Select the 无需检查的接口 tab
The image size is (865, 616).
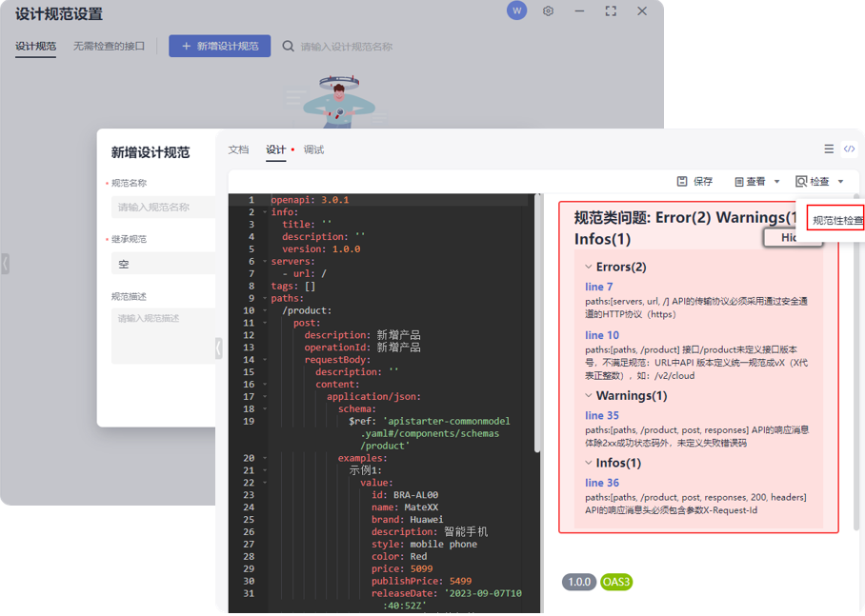coord(108,45)
